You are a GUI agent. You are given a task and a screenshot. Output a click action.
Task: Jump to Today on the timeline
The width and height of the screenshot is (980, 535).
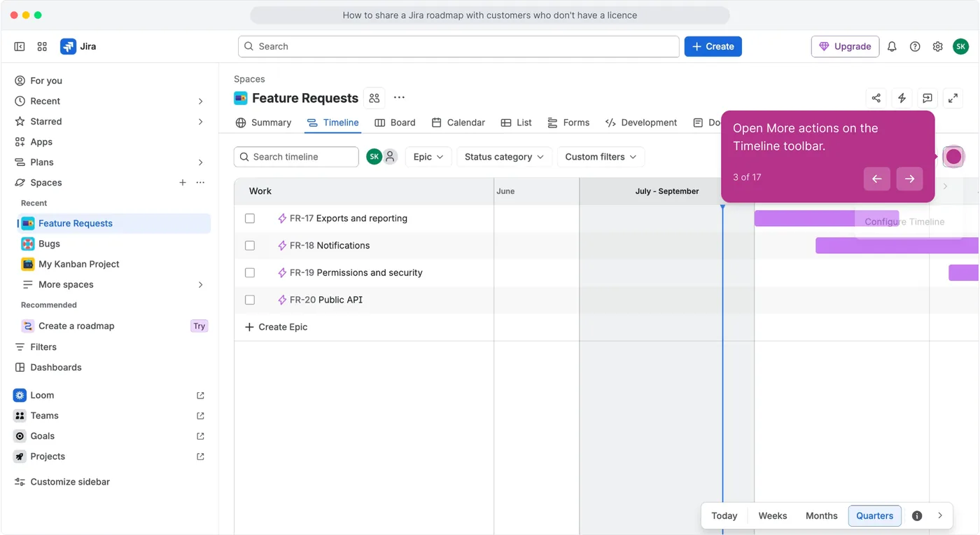724,516
